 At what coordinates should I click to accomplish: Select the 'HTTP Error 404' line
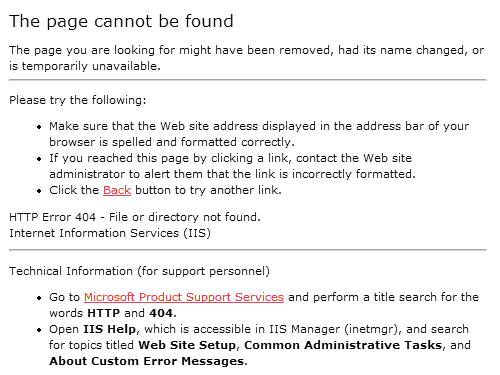[135, 217]
